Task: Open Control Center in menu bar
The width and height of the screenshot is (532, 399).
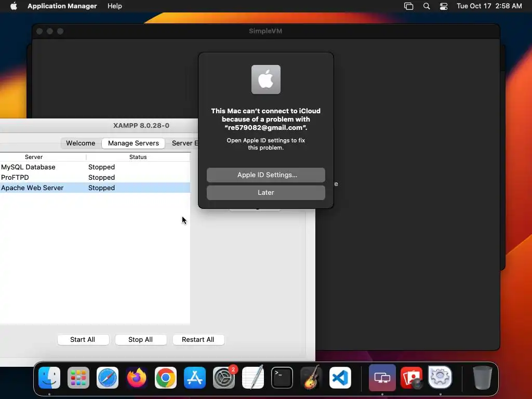Action: click(x=444, y=6)
